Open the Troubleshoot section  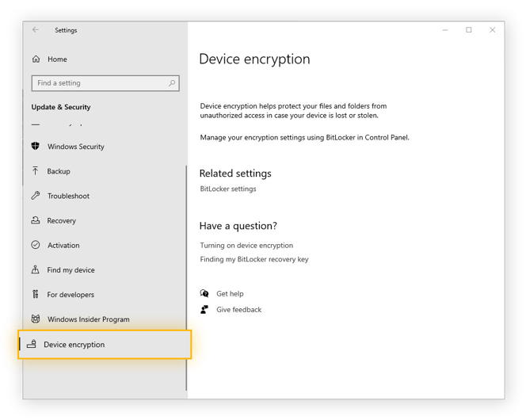click(x=68, y=196)
